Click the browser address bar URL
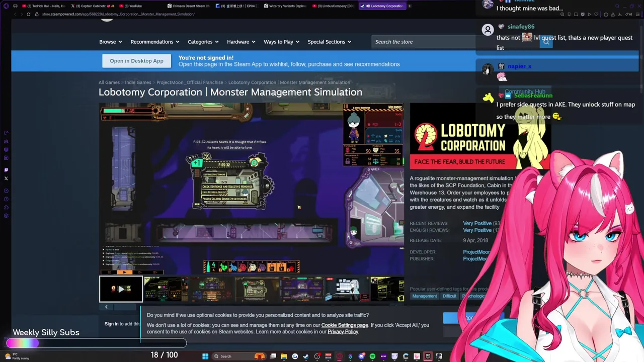The height and width of the screenshot is (362, 644). click(x=118, y=14)
